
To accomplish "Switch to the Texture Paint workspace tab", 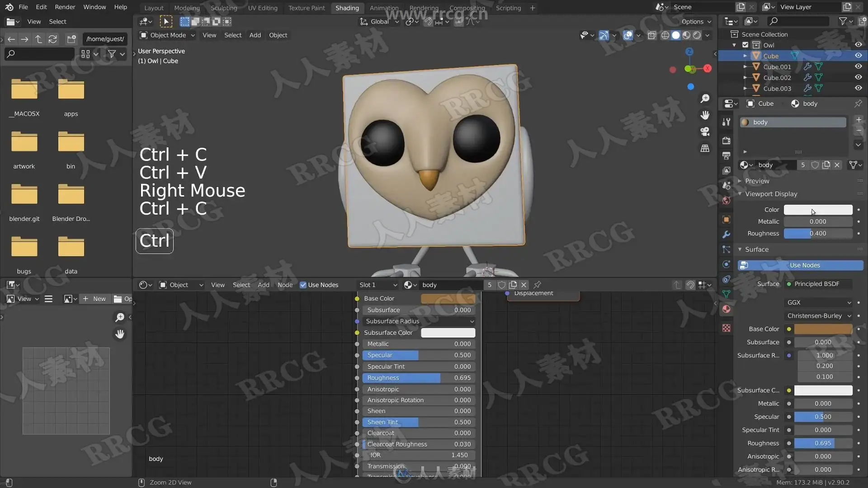I will [x=306, y=8].
